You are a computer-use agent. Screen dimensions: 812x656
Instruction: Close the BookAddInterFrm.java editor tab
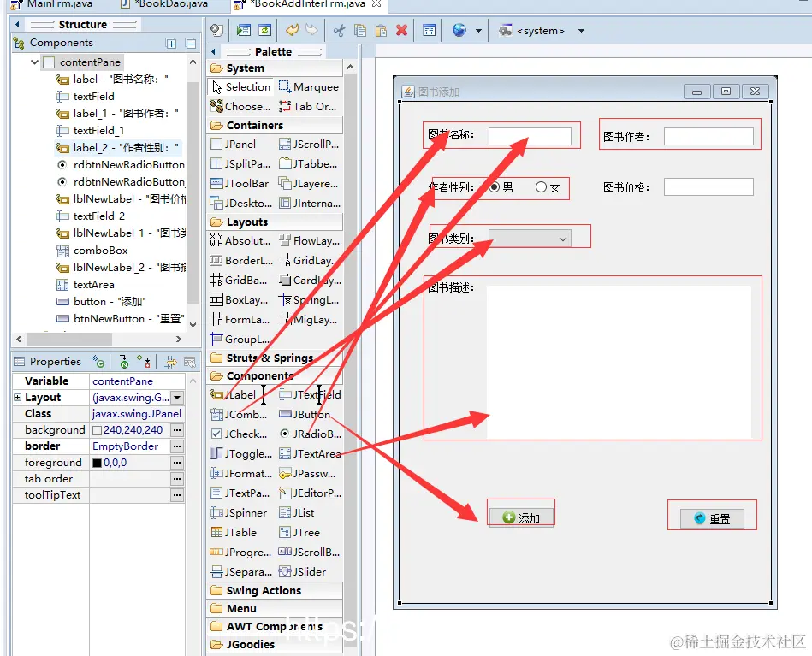[376, 3]
